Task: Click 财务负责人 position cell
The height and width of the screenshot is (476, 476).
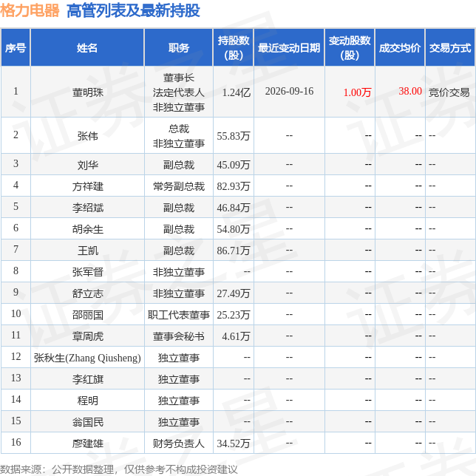Action: (x=179, y=443)
